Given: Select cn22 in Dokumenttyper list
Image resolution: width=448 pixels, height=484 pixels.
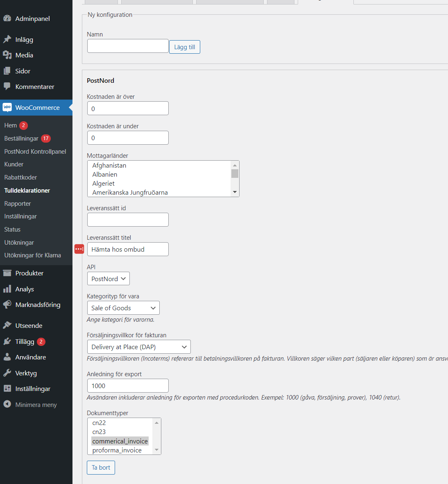Looking at the screenshot, I should coord(99,423).
